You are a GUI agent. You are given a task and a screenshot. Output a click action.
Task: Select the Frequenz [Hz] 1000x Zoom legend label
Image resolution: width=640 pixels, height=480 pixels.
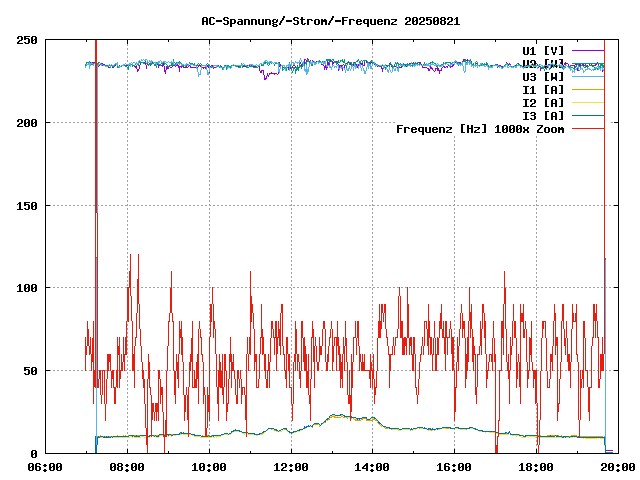click(480, 128)
